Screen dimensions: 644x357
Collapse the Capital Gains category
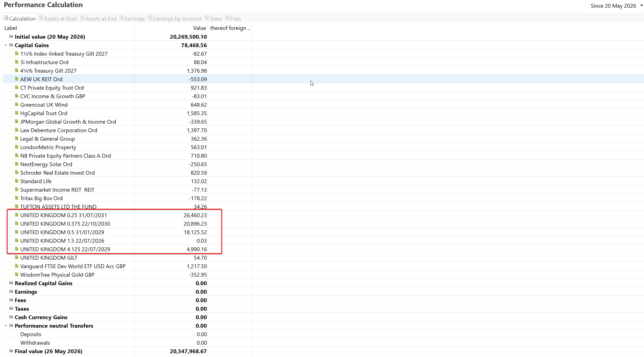point(5,45)
